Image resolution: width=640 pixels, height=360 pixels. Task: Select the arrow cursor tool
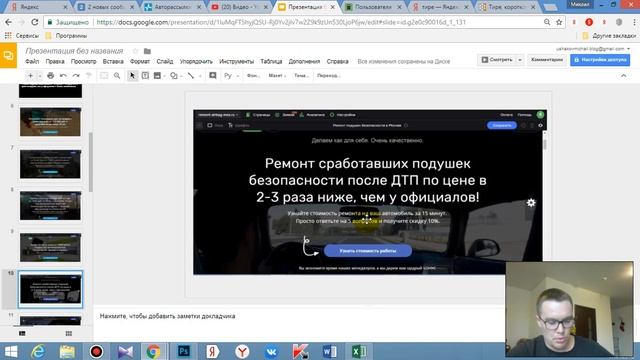click(132, 76)
